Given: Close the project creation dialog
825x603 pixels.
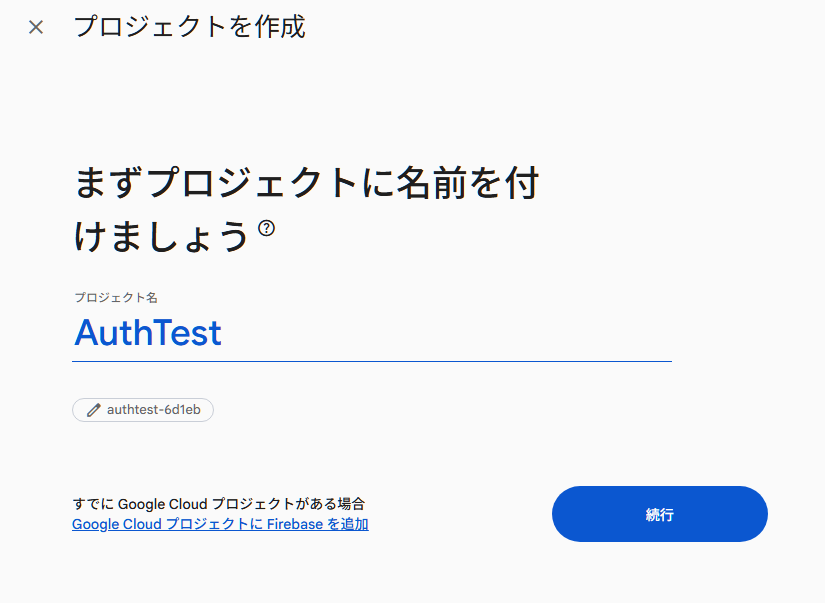Looking at the screenshot, I should coord(36,27).
